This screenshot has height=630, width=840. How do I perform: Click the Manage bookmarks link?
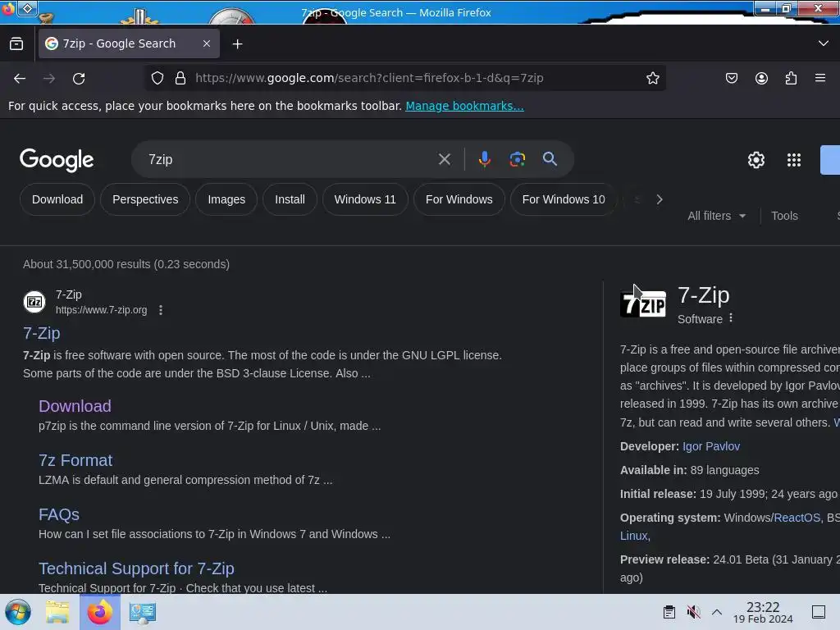(x=464, y=106)
